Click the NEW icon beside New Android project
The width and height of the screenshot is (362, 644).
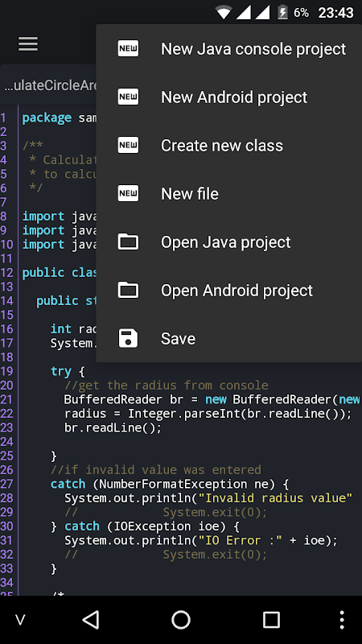(128, 97)
